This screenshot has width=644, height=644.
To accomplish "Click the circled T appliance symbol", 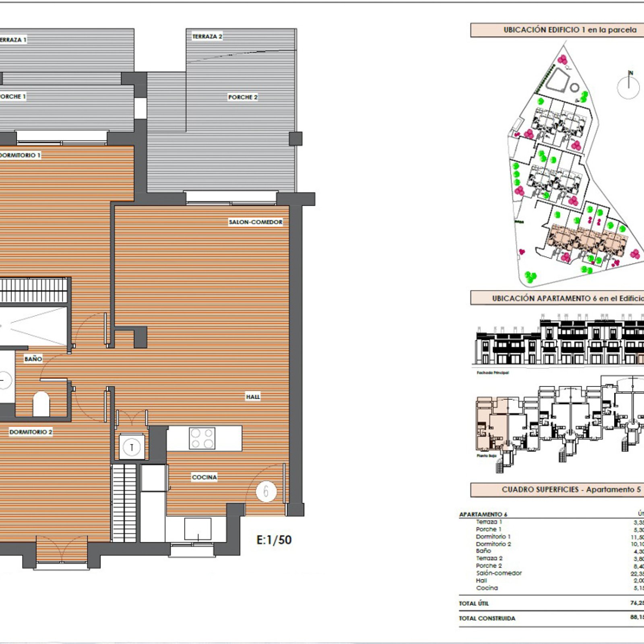I will click(x=132, y=447).
